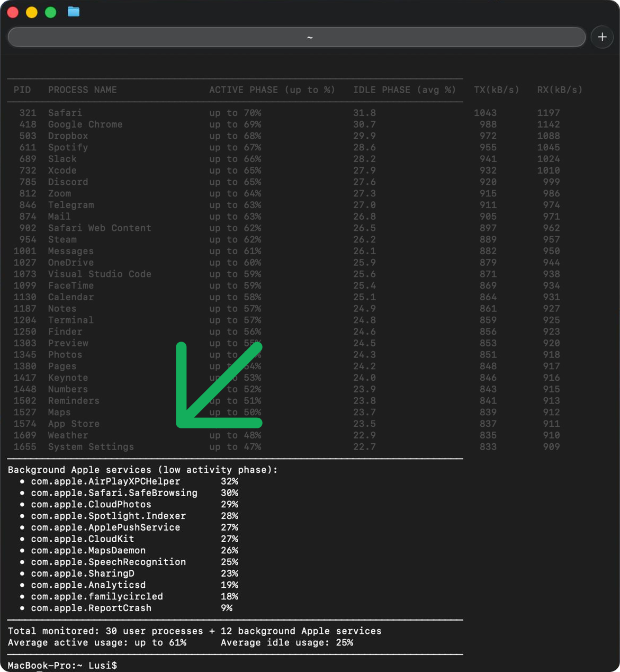
Task: Click the TX(kB/s) column header
Action: point(497,89)
